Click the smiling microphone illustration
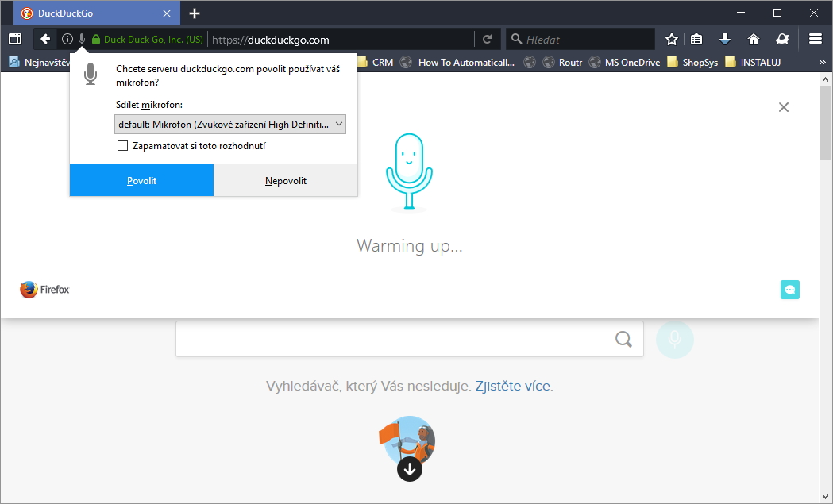 pos(409,171)
